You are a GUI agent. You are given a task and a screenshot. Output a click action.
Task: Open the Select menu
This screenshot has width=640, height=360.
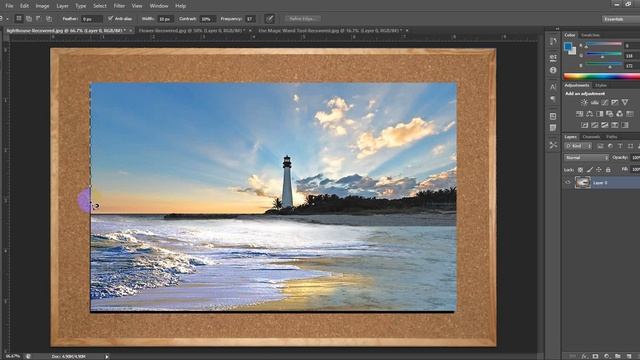(100, 6)
